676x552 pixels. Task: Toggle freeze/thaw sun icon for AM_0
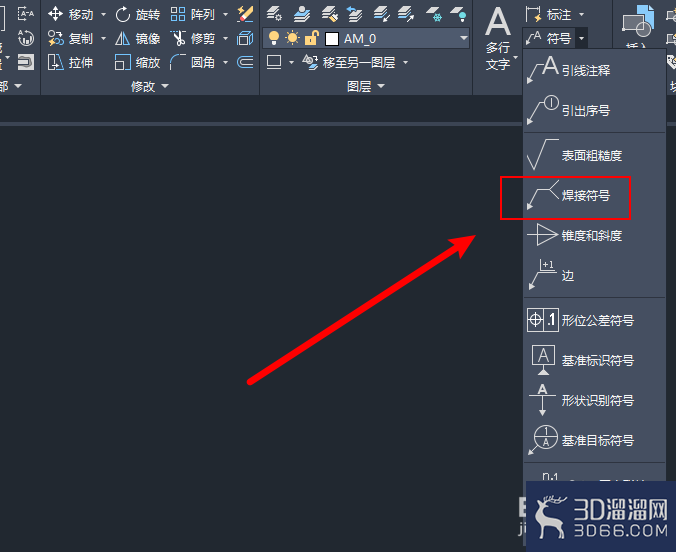[x=292, y=38]
